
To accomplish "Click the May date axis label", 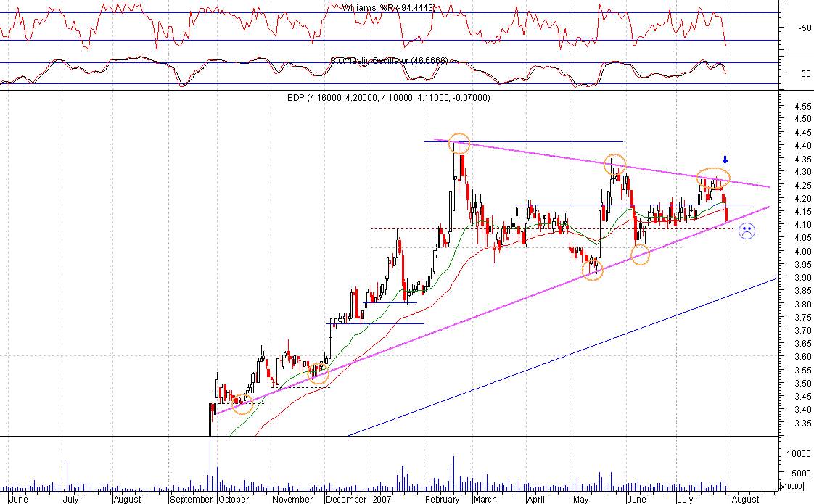I will pos(581,499).
